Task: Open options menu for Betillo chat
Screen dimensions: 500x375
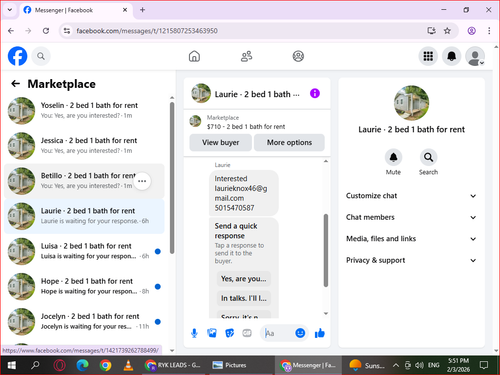Action: click(142, 181)
